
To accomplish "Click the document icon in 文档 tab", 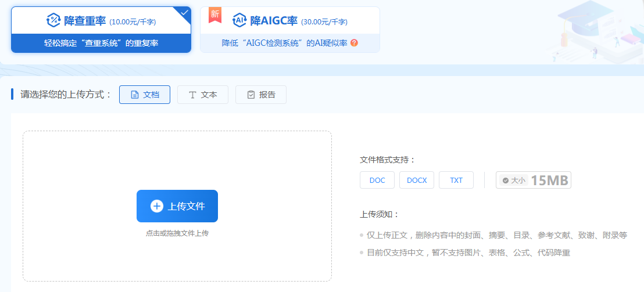I will click(x=134, y=95).
